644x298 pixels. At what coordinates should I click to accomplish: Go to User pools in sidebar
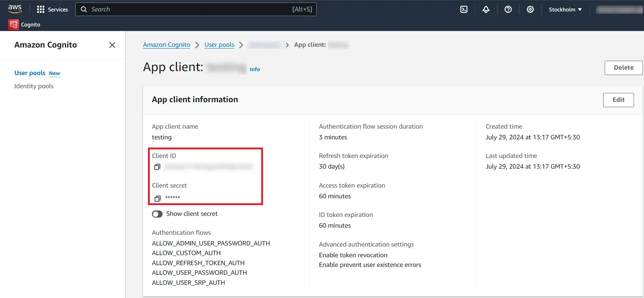[x=30, y=73]
